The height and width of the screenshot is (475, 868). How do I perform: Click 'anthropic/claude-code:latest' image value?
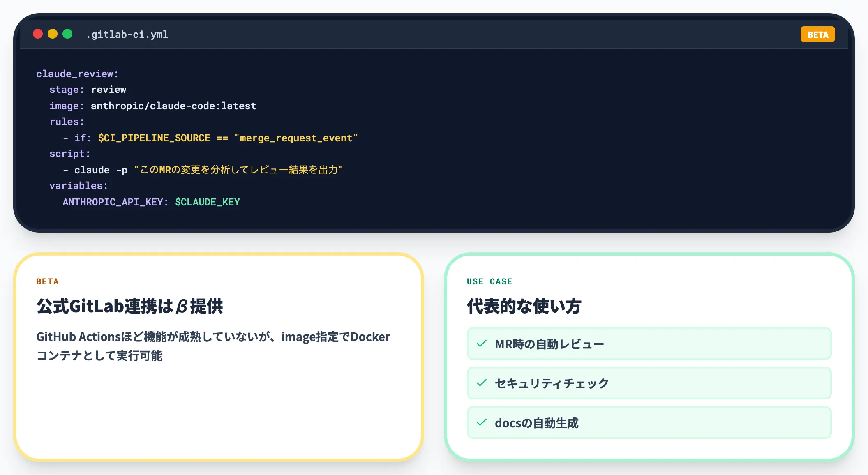point(173,106)
